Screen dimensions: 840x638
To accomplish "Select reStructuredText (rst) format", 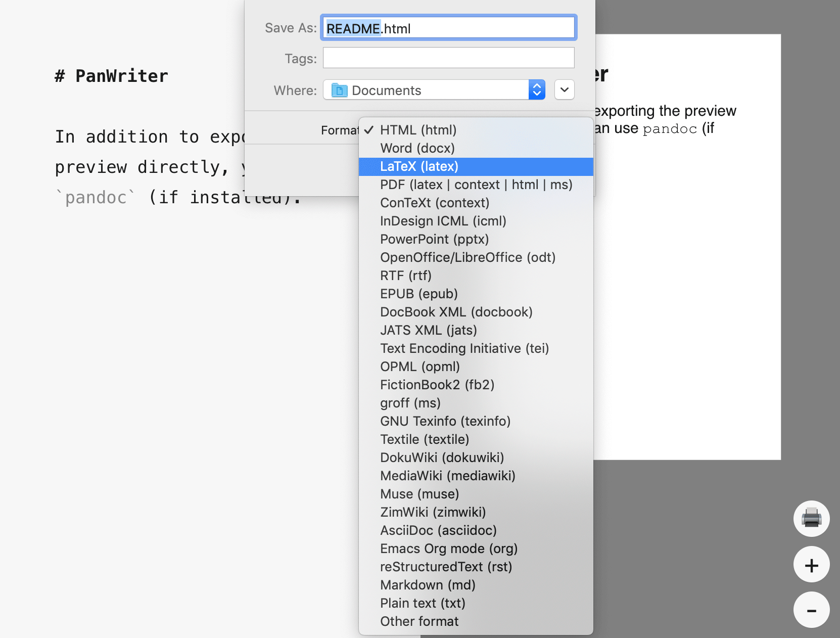I will tap(476, 567).
